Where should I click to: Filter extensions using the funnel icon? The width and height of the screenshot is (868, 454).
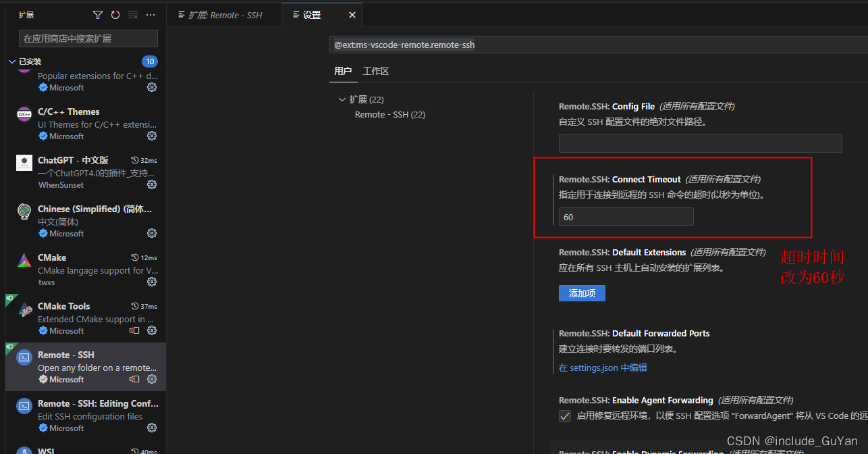(98, 15)
